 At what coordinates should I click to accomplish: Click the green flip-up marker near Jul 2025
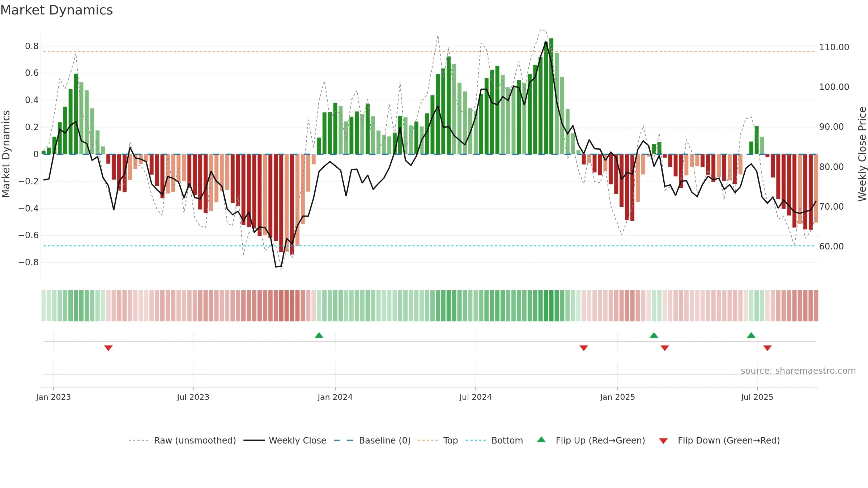(751, 335)
